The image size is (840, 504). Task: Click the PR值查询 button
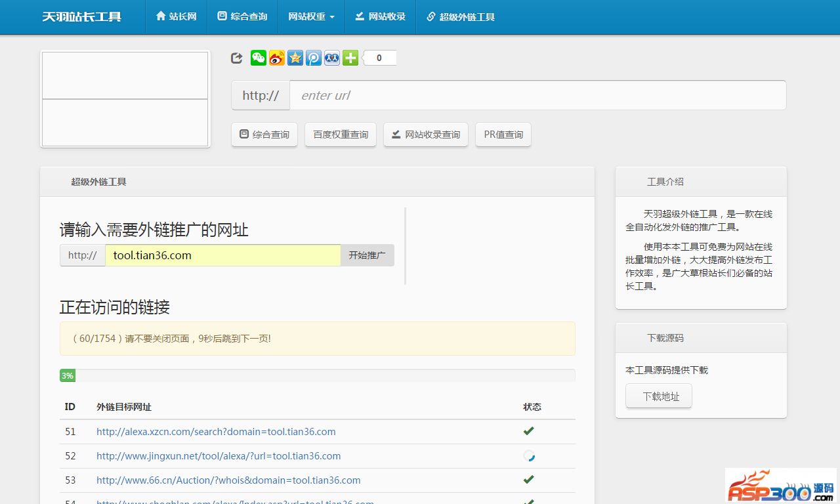(x=503, y=135)
